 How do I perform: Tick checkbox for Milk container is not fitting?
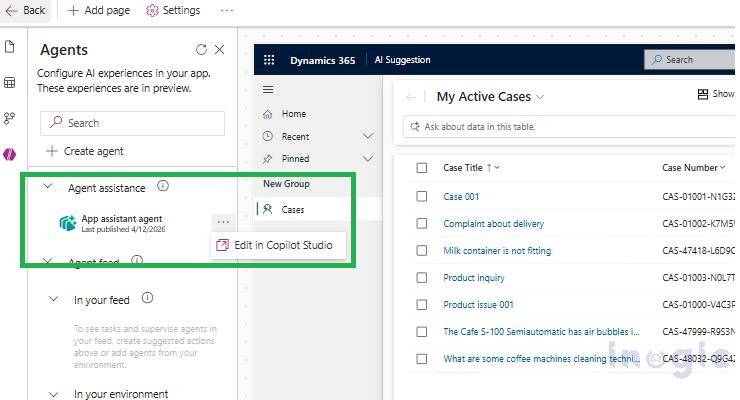point(422,250)
